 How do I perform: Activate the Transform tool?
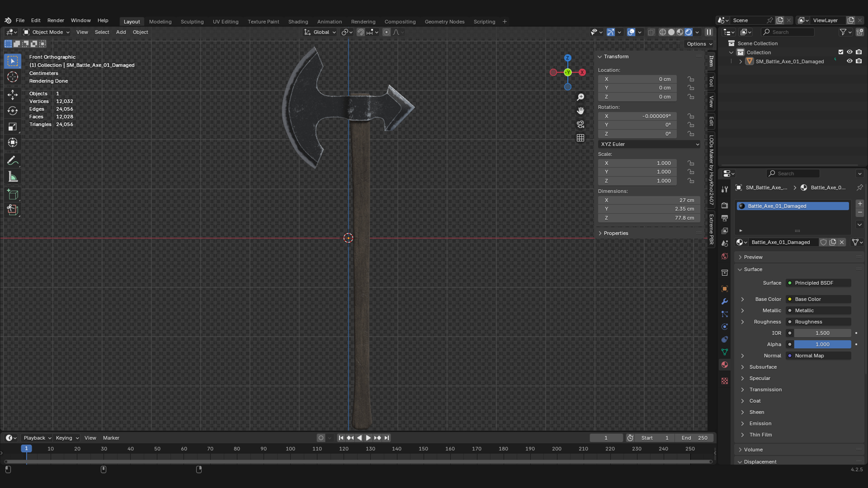click(12, 143)
